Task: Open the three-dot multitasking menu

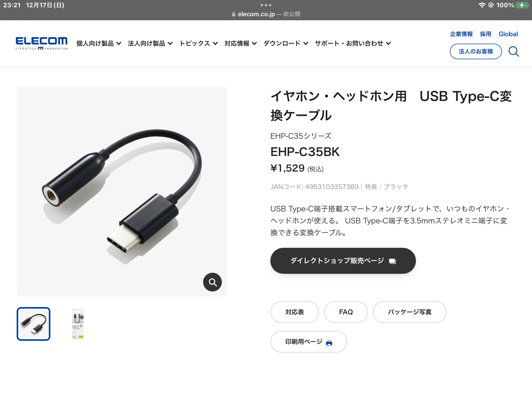Action: (266, 5)
